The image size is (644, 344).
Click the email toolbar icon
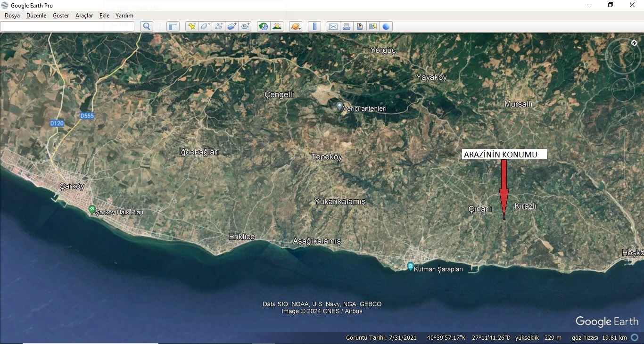coord(333,26)
